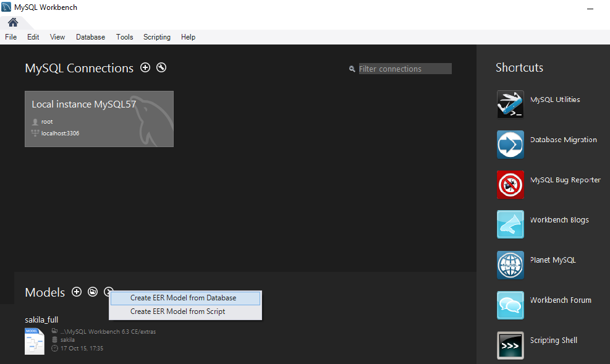This screenshot has width=610, height=364.
Task: Click the root user text on connection
Action: tap(47, 122)
